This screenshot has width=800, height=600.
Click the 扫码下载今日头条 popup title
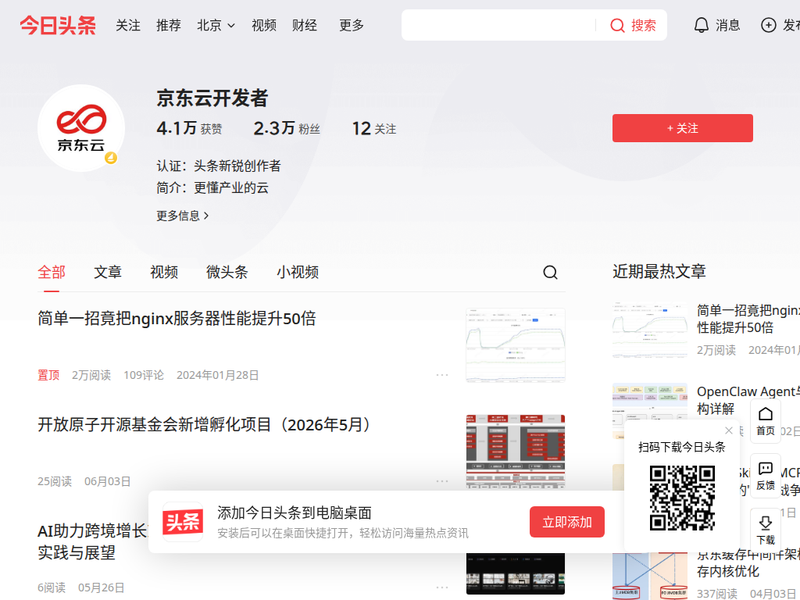682,447
